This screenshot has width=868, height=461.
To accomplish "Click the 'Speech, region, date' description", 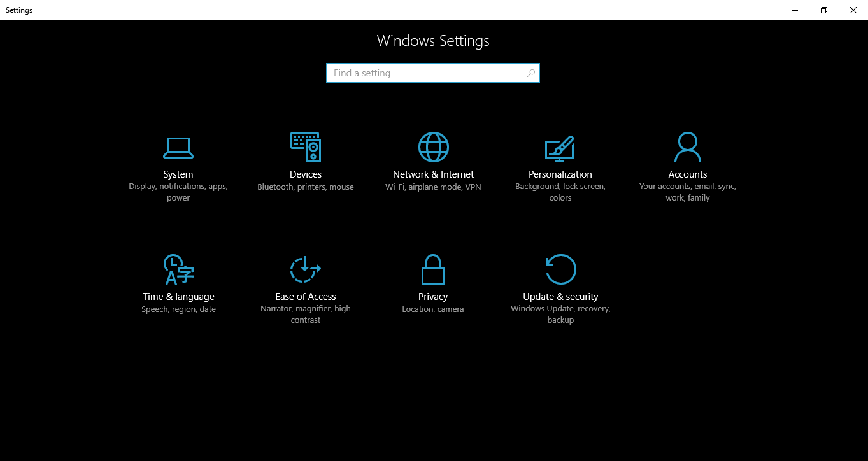I will coord(178,309).
